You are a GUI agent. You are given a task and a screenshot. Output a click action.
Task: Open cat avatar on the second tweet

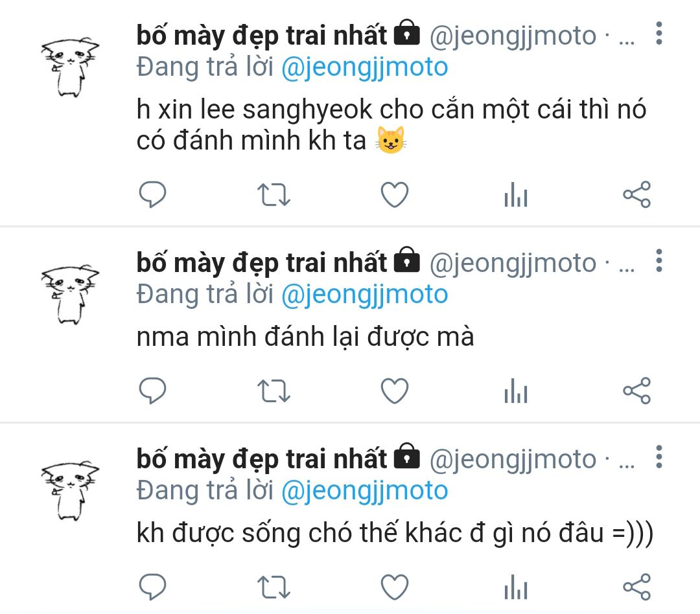click(70, 293)
